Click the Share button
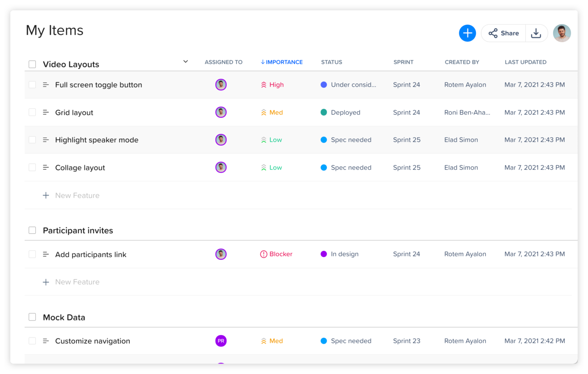 [x=504, y=33]
